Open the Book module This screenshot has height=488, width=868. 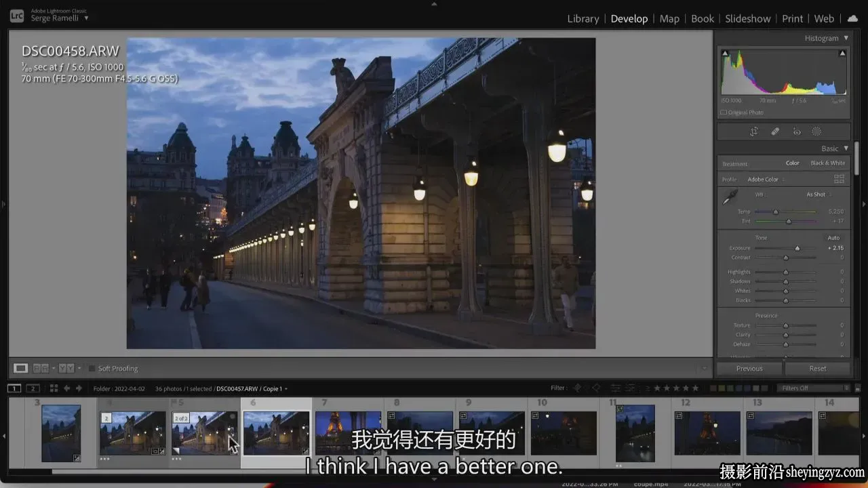(703, 18)
